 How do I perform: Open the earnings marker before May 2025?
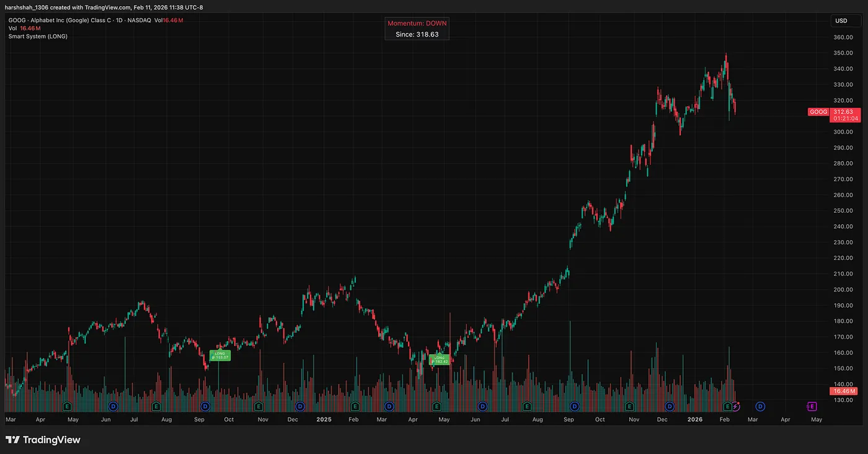coord(436,406)
